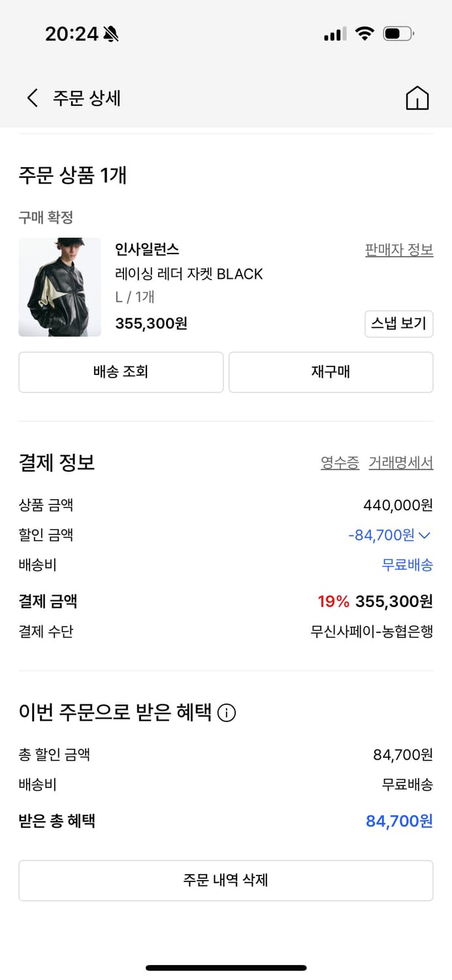Tap 스냅 보기 to view snap
This screenshot has width=452, height=980.
click(399, 323)
